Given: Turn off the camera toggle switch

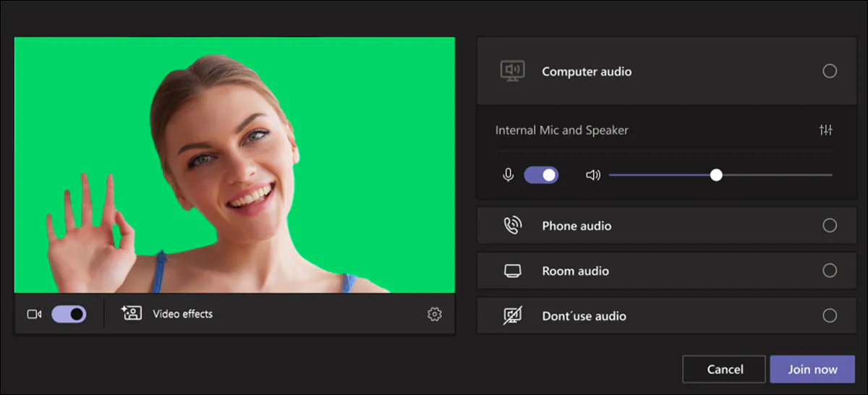Looking at the screenshot, I should tap(69, 314).
